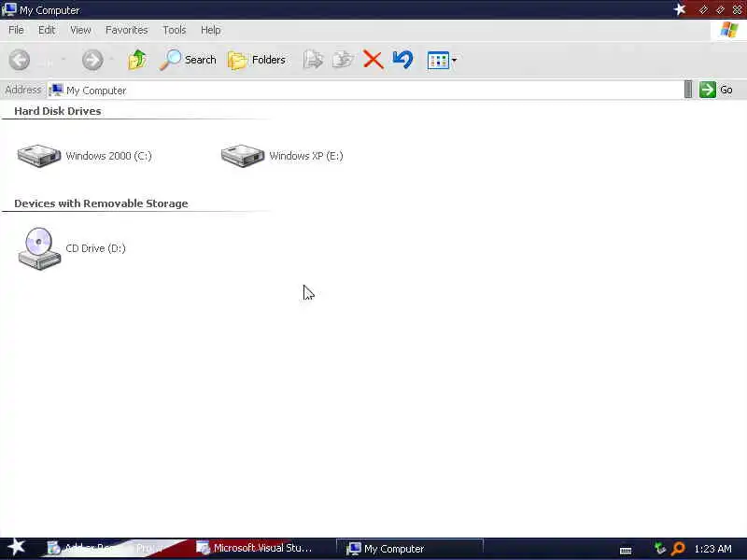Click the Windows 2000 (C:) label

108,156
